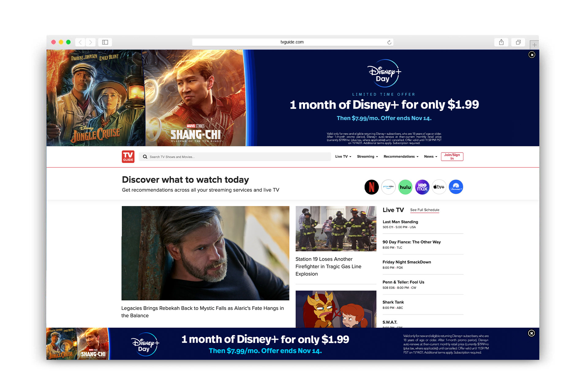Open the Legacies article thumbnail image
Image resolution: width=588 pixels, height=373 pixels.
coord(205,253)
